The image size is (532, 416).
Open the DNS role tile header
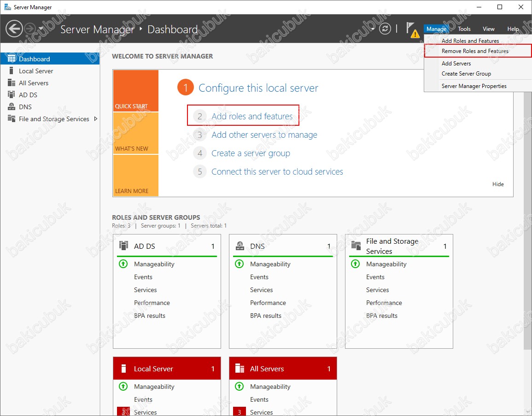coord(283,246)
